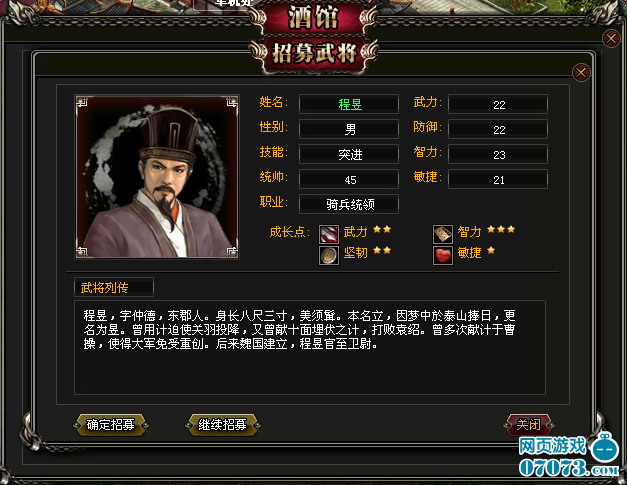Click the general biography text box
Screen dimensions: 627x485
(x=310, y=347)
